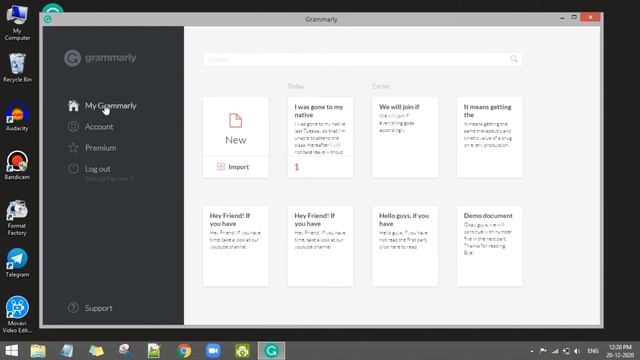Open 'It means getting the' document
Image resolution: width=640 pixels, height=360 pixels.
tap(490, 137)
